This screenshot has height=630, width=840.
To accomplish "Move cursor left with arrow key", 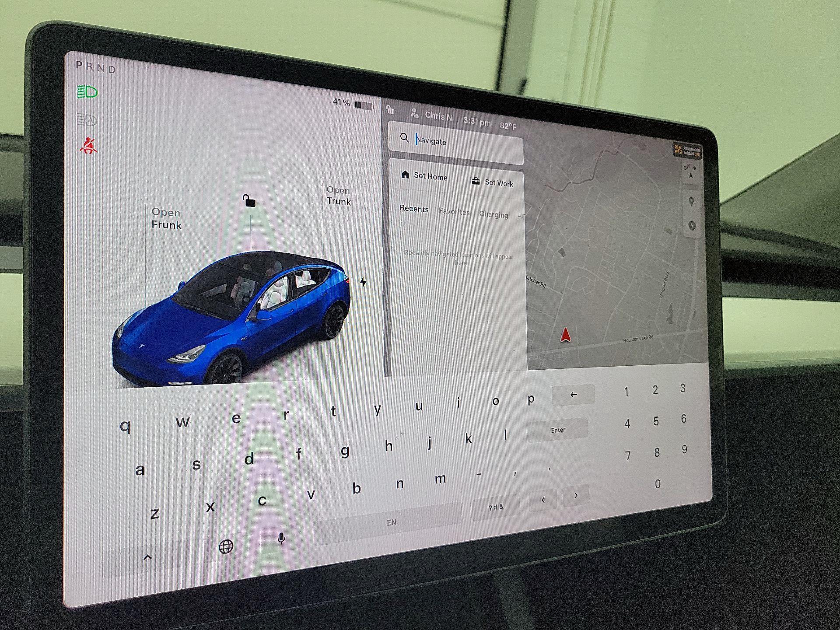I will [543, 500].
